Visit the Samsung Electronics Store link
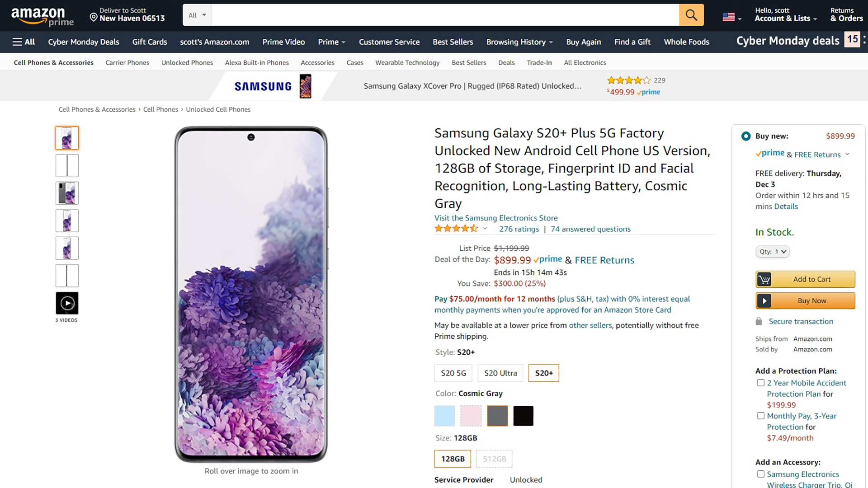 coord(496,218)
